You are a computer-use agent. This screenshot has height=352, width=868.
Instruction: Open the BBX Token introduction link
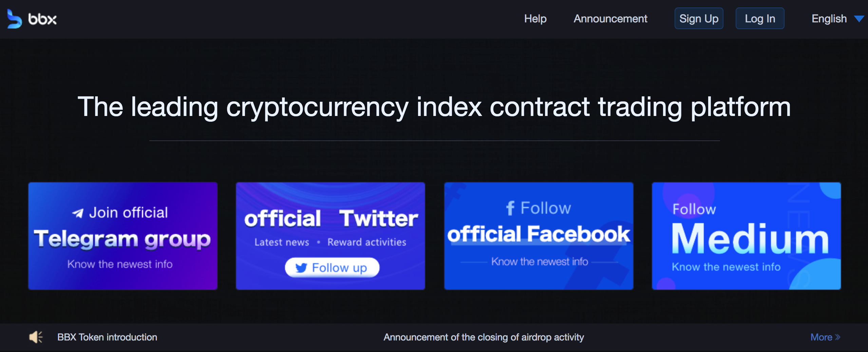(x=107, y=337)
